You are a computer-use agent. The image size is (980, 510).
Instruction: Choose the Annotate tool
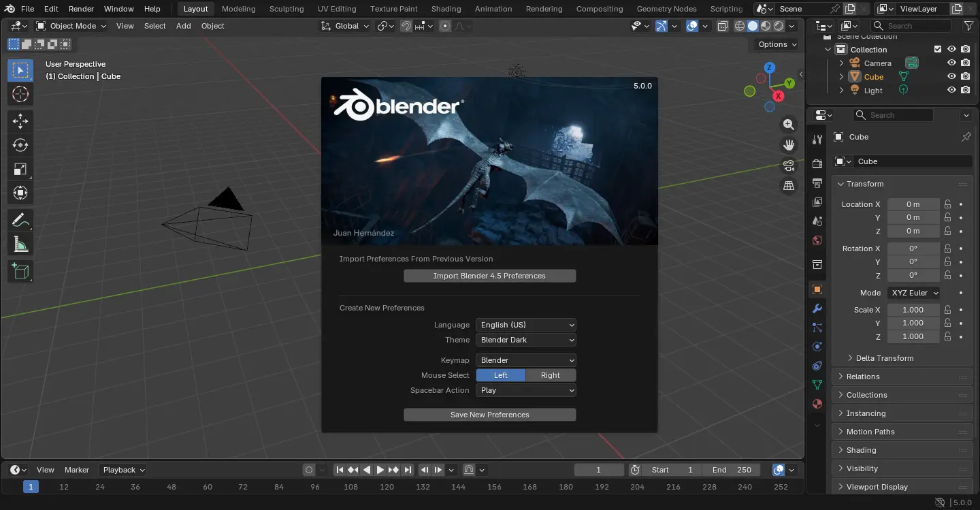coord(20,221)
